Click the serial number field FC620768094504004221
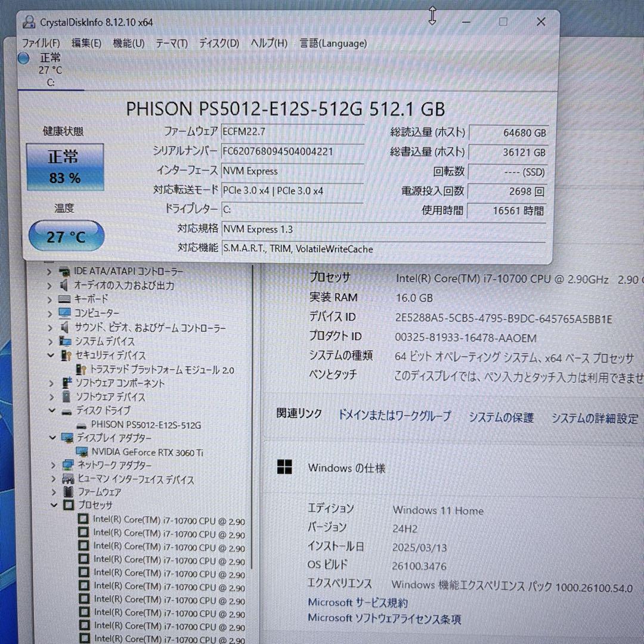 [292, 151]
